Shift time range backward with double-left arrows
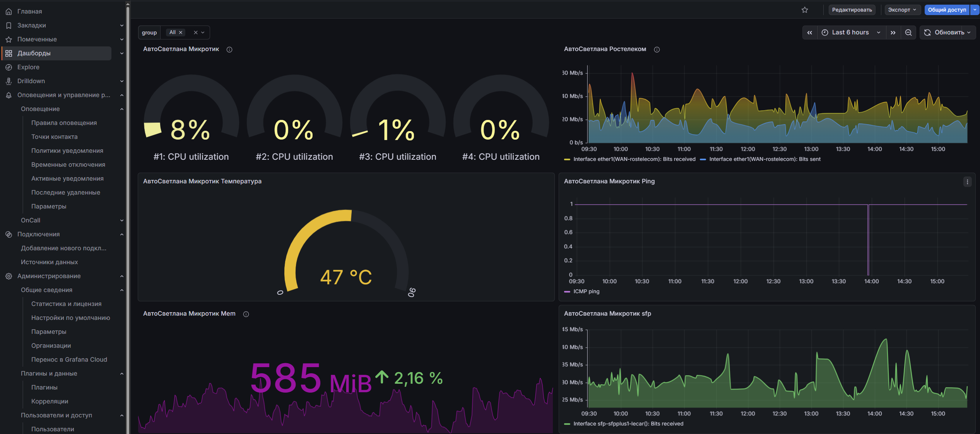 [x=810, y=32]
